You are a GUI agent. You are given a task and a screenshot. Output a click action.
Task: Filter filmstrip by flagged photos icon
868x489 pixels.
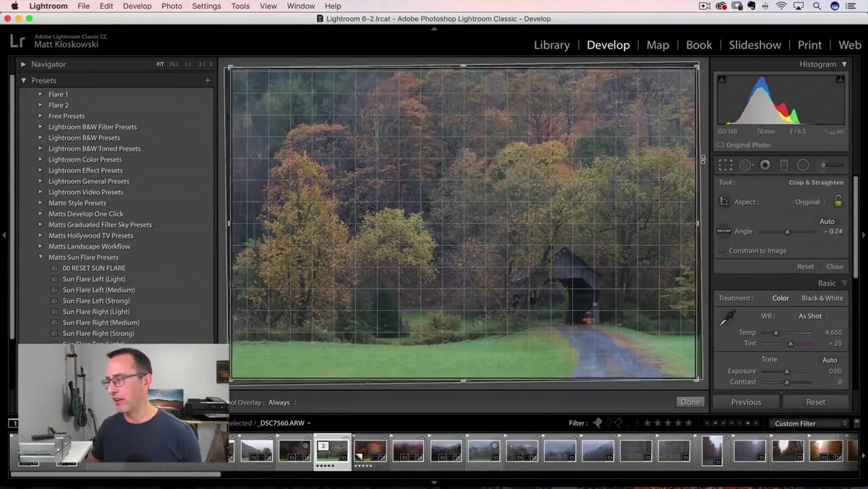597,423
